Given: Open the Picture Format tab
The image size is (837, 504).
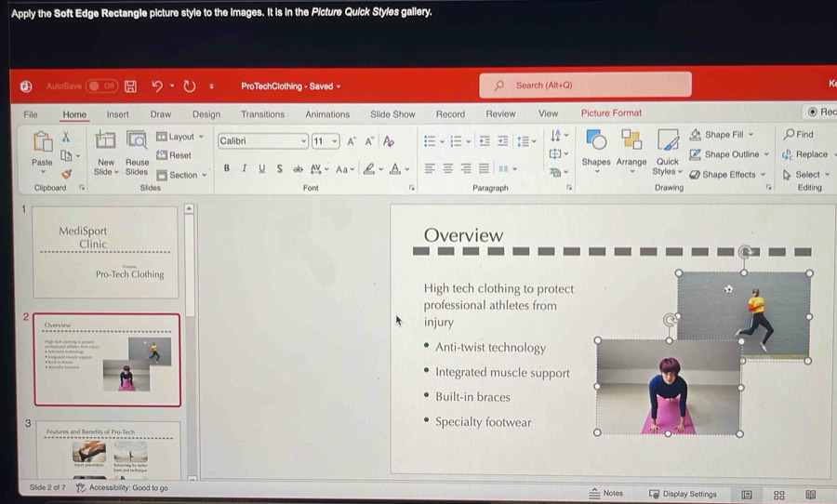Looking at the screenshot, I should pos(611,113).
